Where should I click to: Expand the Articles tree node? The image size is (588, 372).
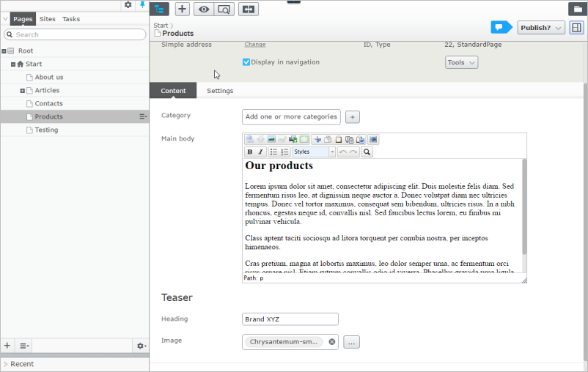(23, 91)
